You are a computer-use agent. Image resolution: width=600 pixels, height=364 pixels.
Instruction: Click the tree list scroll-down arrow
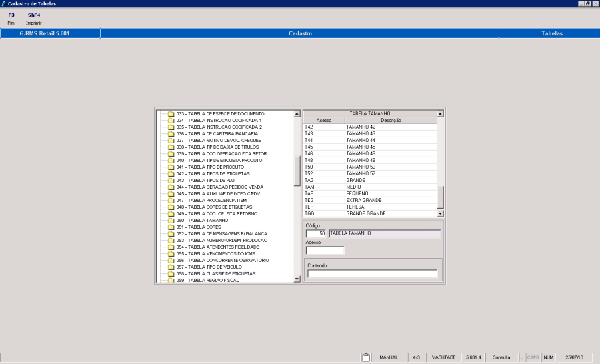point(297,280)
